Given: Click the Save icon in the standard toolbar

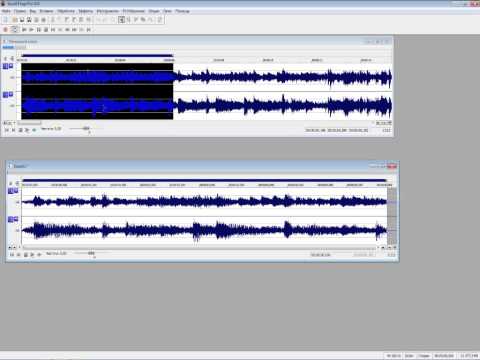Looking at the screenshot, I should pos(22,20).
